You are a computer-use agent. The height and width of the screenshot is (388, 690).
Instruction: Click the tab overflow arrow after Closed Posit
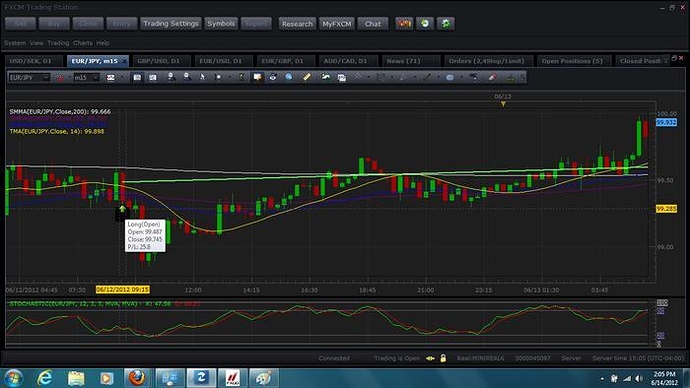[x=666, y=61]
